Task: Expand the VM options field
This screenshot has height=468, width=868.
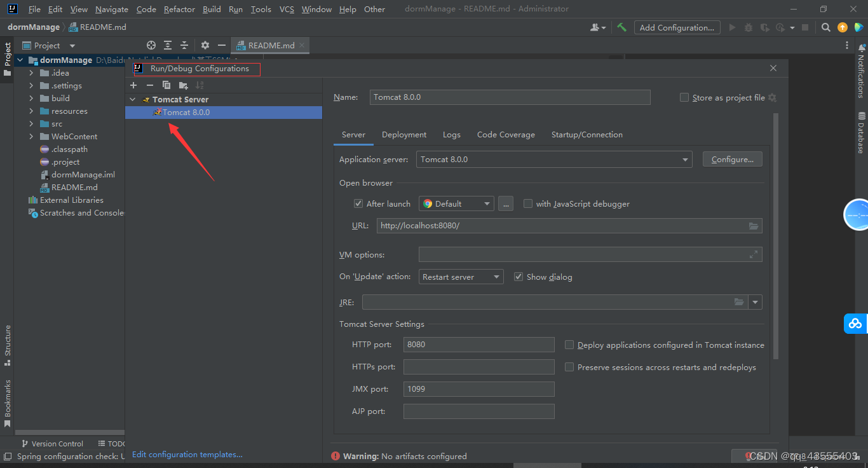Action: (754, 254)
